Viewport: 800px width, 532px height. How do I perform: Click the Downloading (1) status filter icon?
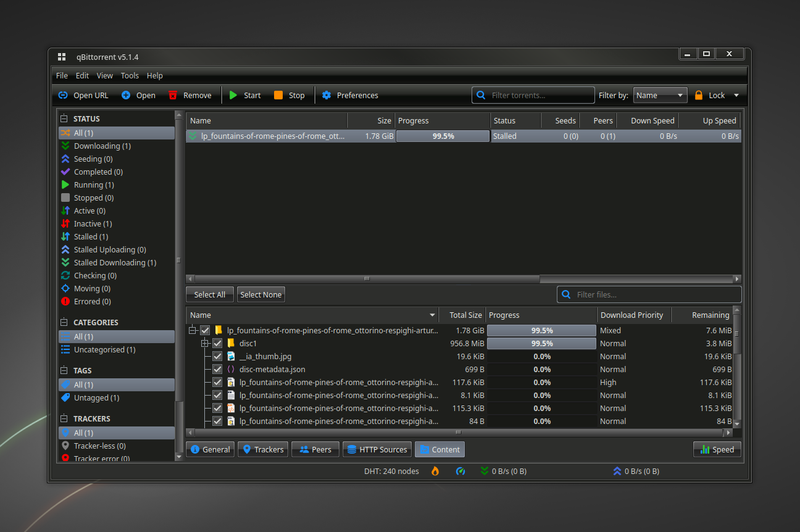(x=65, y=146)
